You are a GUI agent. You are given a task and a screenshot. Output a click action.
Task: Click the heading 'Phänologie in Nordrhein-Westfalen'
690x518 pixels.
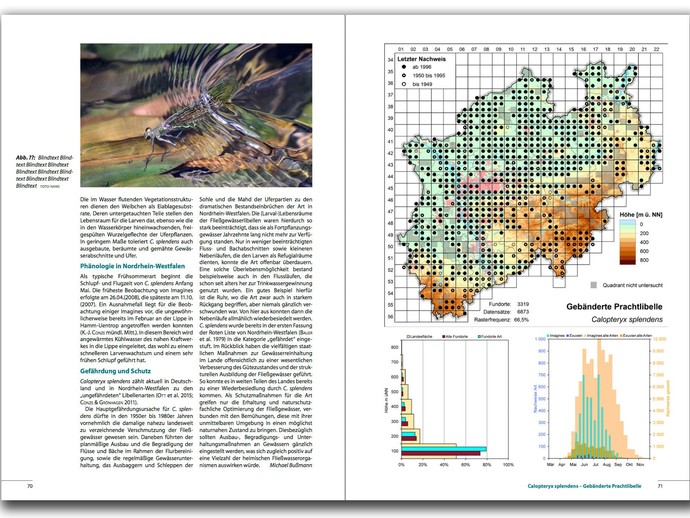tap(132, 266)
